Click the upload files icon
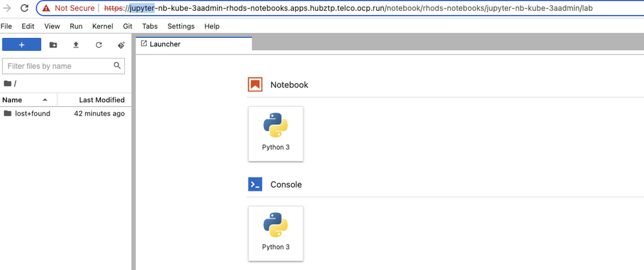Screen dimensions: 644x270 76,45
